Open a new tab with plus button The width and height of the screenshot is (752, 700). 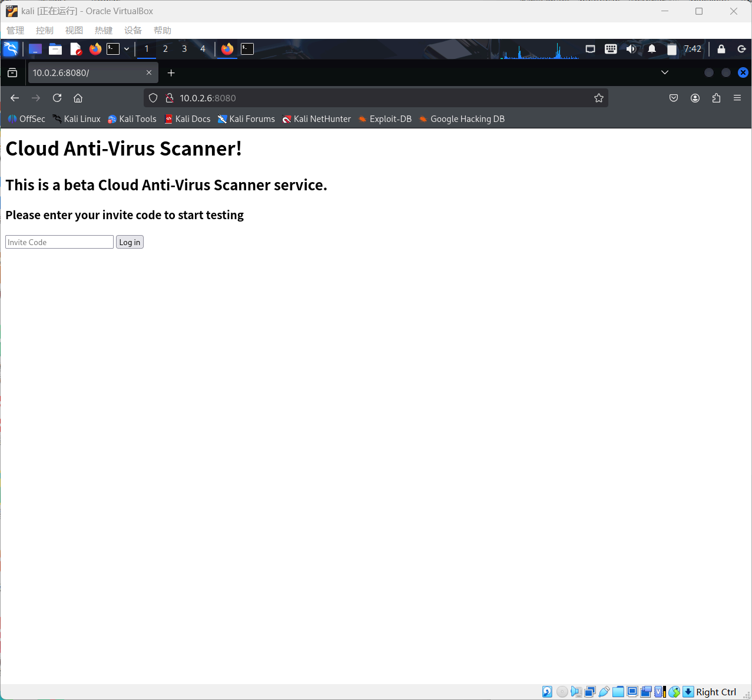click(x=171, y=72)
